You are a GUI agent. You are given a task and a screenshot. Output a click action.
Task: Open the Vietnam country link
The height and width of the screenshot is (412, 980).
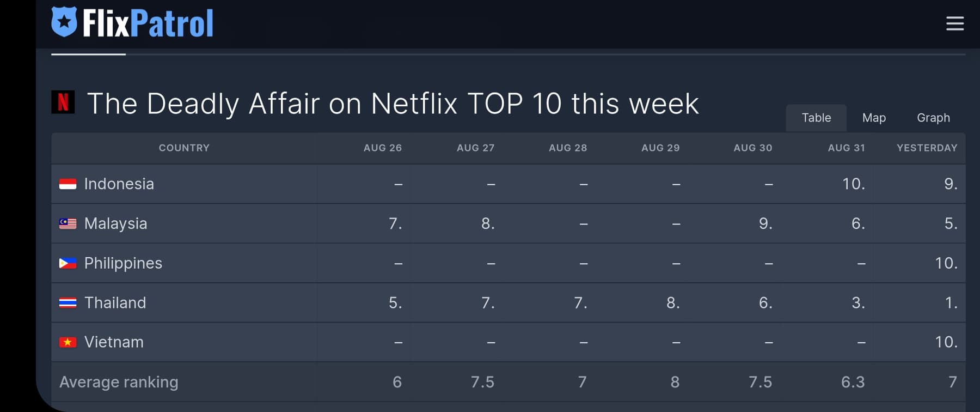(x=114, y=342)
